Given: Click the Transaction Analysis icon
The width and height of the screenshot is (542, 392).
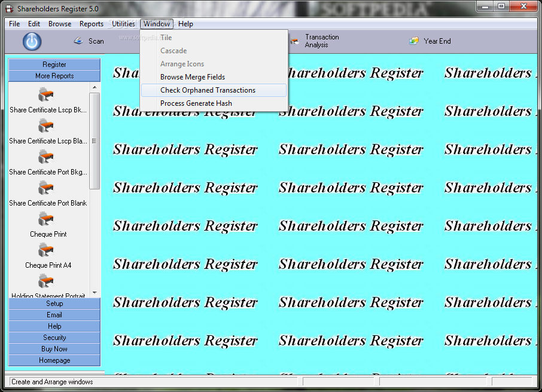Looking at the screenshot, I should pos(294,41).
